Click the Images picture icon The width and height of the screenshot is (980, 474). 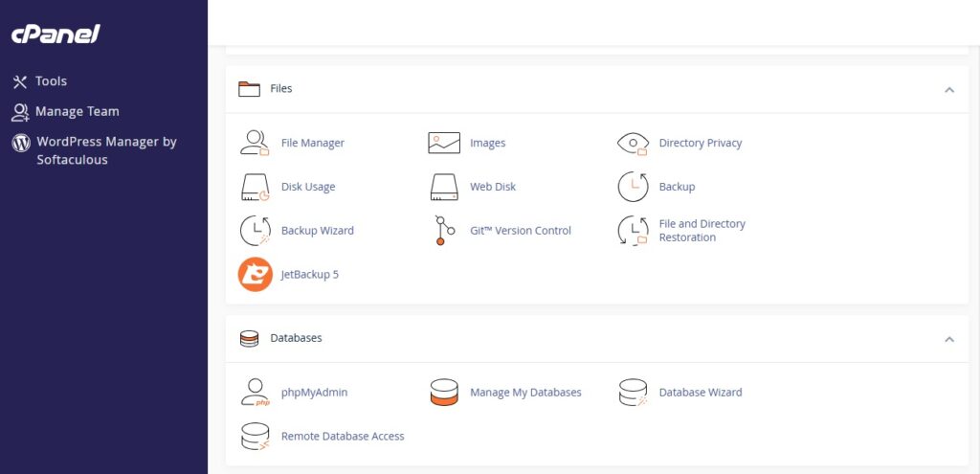(x=444, y=143)
